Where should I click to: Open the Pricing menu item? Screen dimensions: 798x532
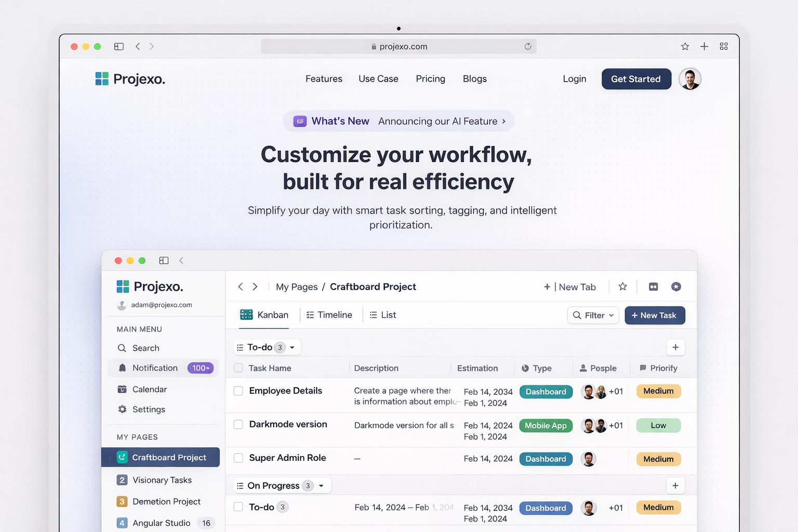430,79
